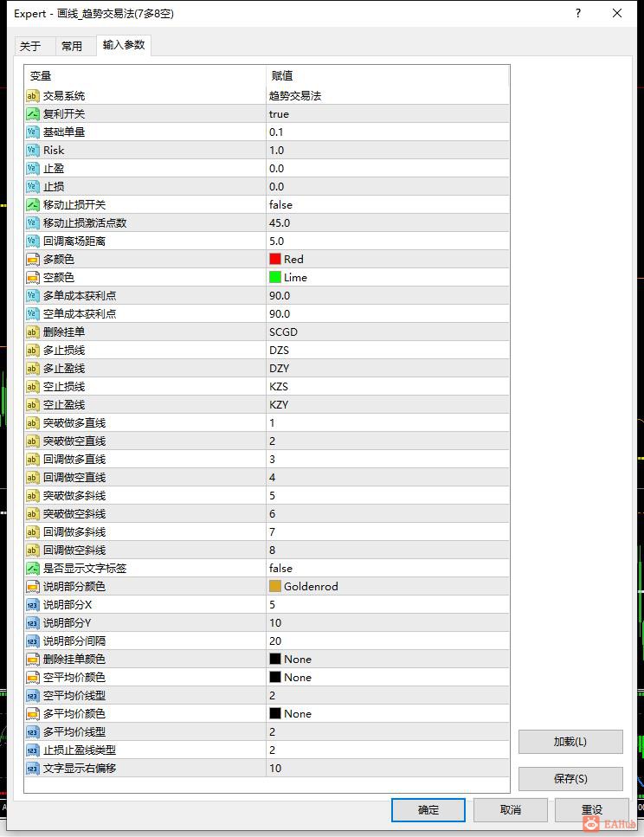Close the Expert dialog window
The height and width of the screenshot is (837, 644).
[x=617, y=13]
